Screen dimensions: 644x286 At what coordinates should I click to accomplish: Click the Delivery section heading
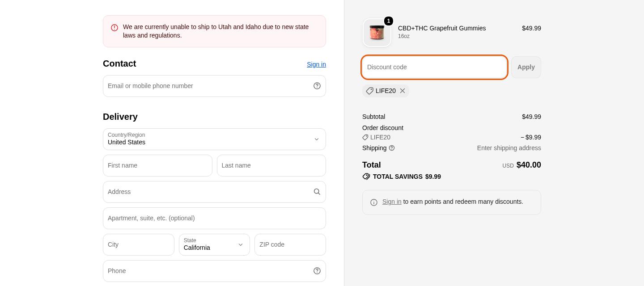120,117
